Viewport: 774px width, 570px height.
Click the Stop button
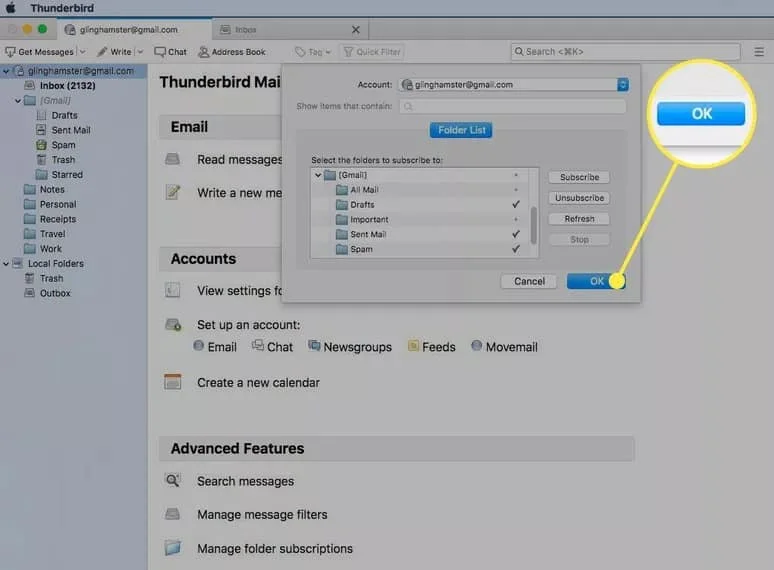(579, 239)
